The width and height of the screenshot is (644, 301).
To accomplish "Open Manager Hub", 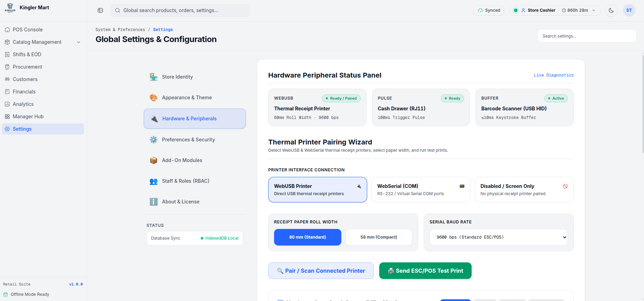I will coord(43,117).
